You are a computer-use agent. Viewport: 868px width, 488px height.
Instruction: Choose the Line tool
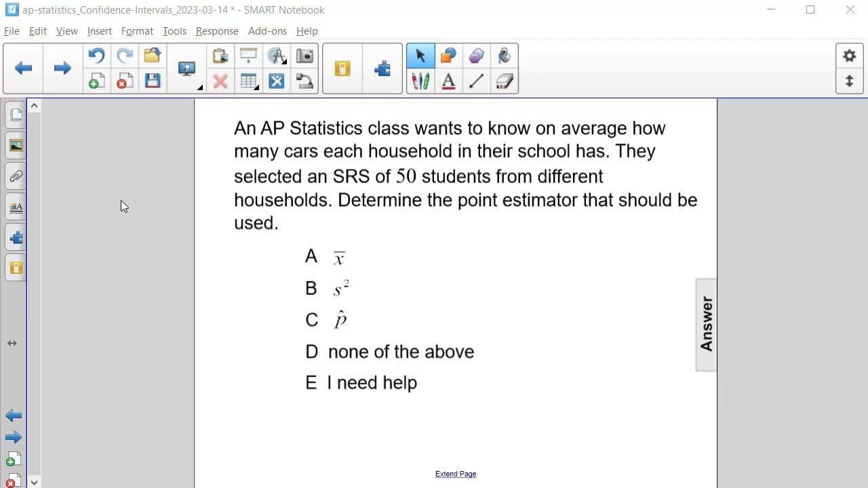pyautogui.click(x=476, y=81)
